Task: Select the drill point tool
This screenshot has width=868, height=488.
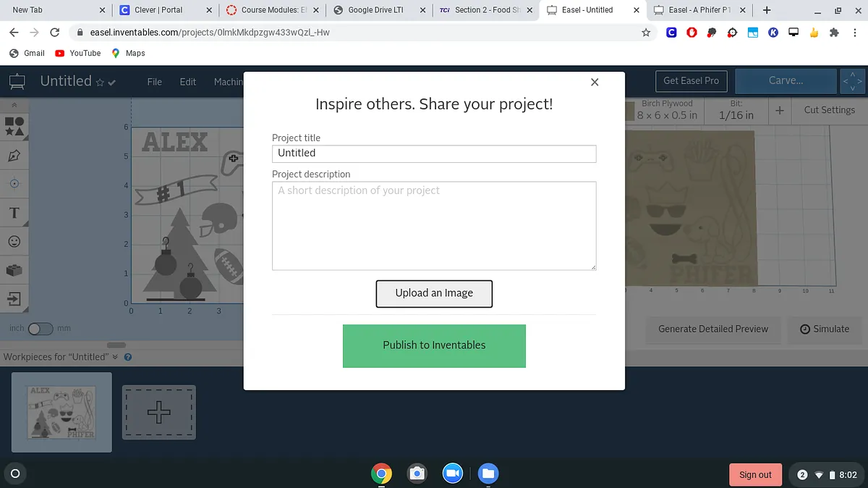Action: 14,184
